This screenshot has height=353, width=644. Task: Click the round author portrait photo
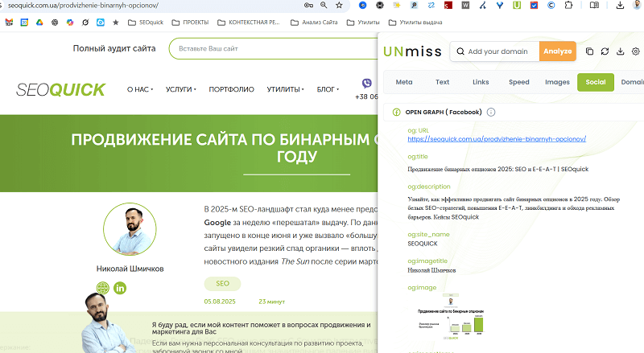(130, 229)
